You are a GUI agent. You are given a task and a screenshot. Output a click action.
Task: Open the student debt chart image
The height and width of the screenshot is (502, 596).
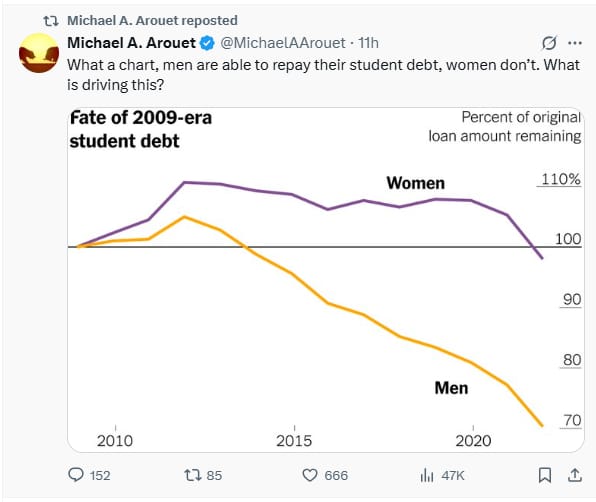(326, 280)
